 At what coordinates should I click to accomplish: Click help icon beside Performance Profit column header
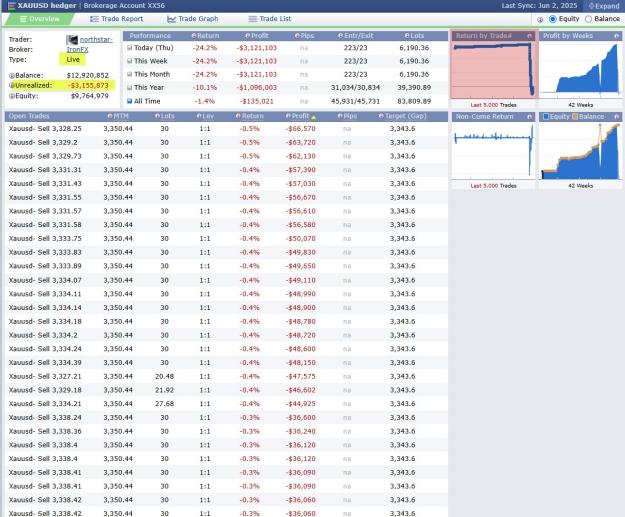point(248,36)
